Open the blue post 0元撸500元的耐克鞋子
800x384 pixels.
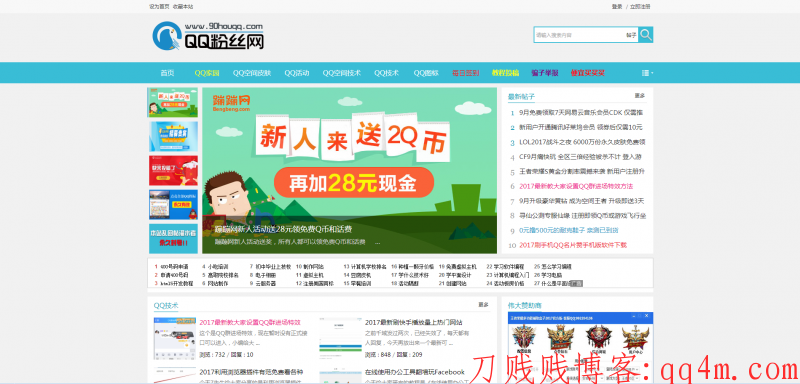click(568, 231)
